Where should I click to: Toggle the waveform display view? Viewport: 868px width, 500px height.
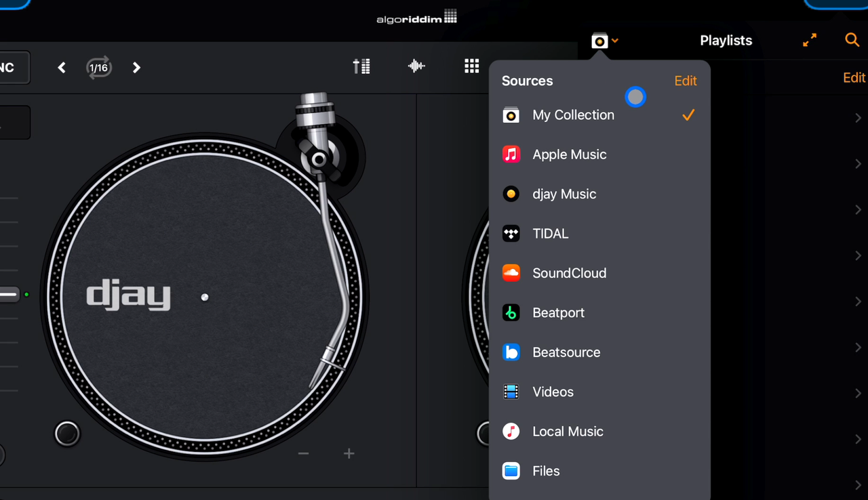416,66
